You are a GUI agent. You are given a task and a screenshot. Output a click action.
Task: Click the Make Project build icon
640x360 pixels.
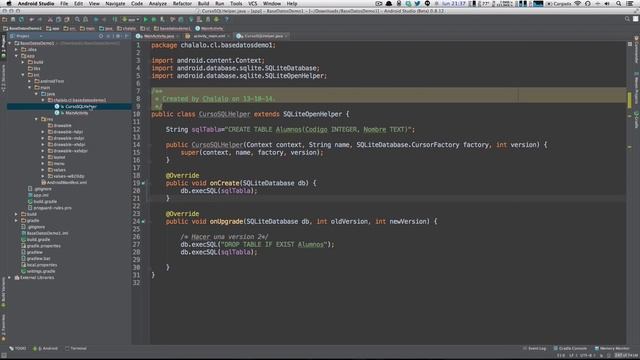(115, 19)
